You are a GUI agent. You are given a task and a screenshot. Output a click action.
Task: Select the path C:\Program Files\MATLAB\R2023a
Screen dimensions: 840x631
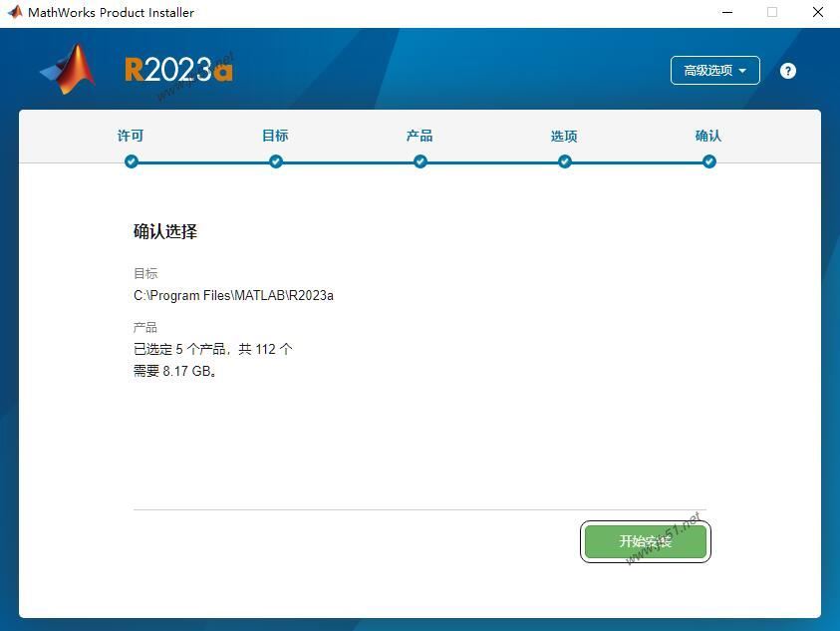click(x=233, y=295)
